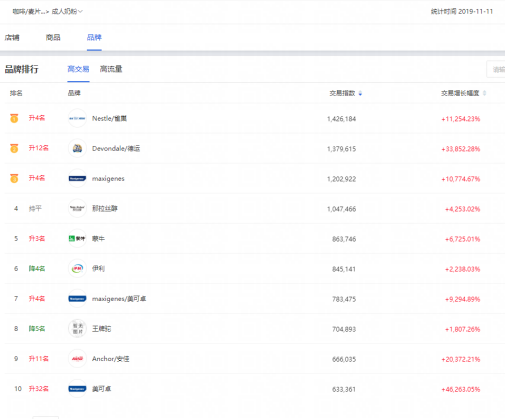Switch to the 商品 tab

(53, 37)
